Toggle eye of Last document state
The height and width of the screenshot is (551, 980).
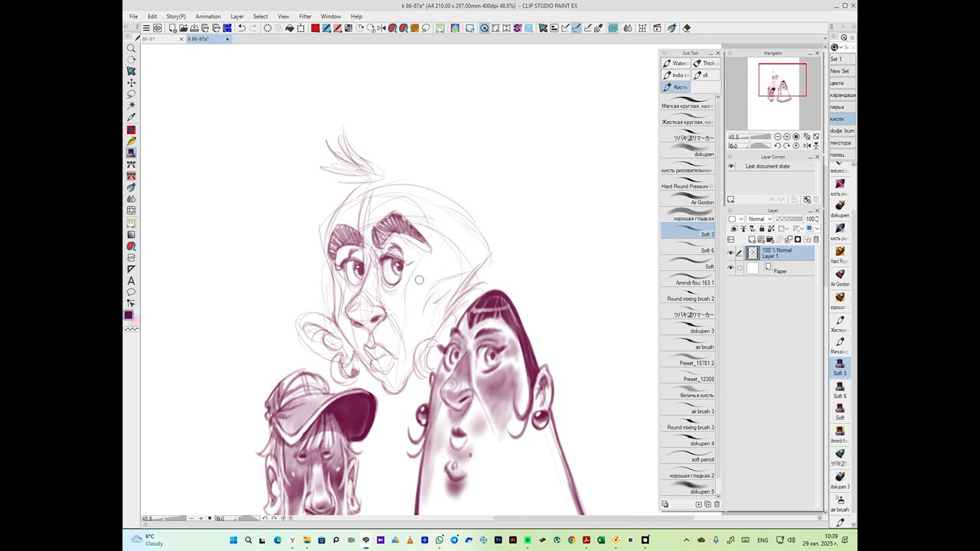(731, 166)
